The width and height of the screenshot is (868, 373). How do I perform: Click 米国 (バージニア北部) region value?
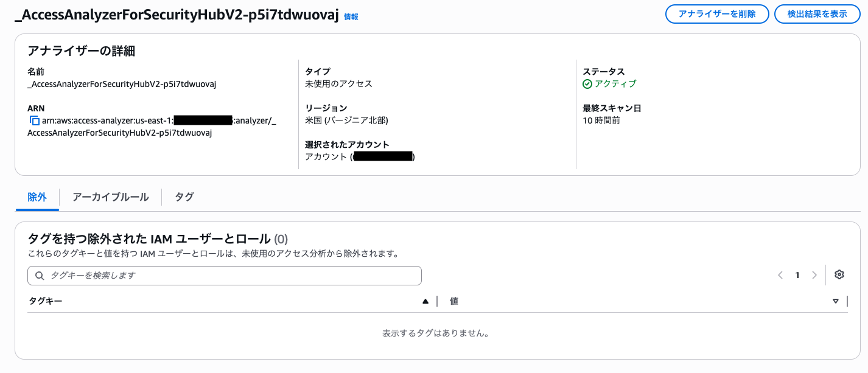pos(346,120)
